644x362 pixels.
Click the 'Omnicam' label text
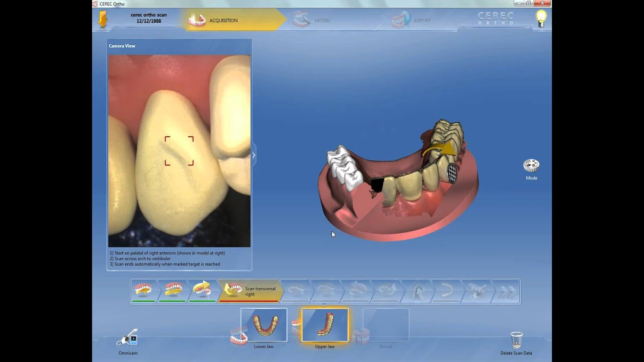[128, 353]
